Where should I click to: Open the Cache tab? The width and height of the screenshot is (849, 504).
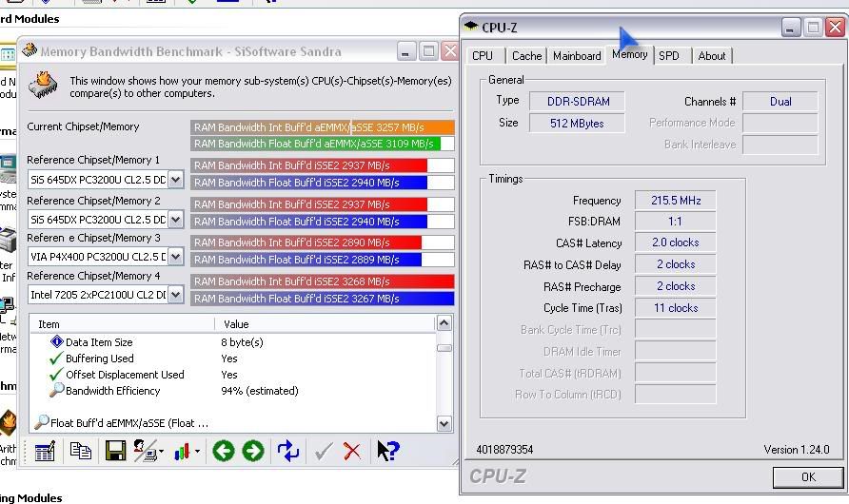526,56
